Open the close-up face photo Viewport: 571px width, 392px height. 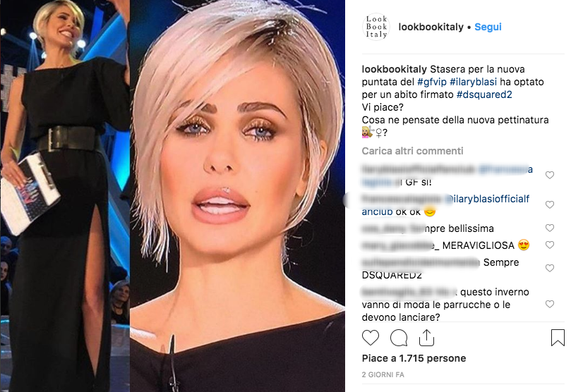pyautogui.click(x=237, y=196)
